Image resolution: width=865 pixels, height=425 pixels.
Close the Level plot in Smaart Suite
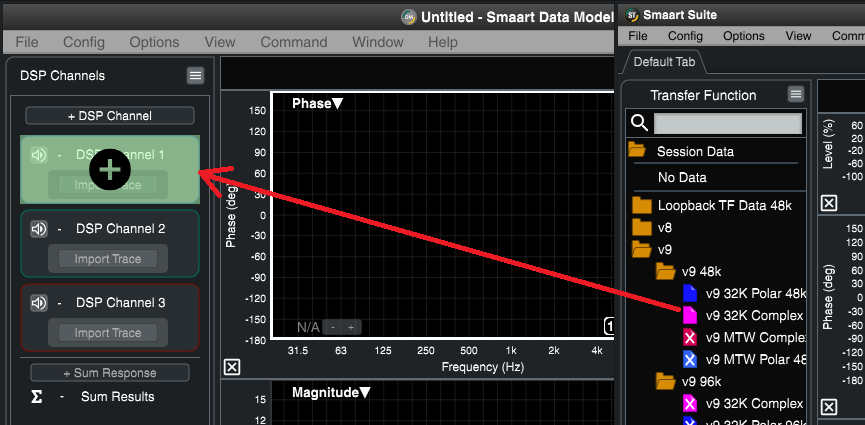coord(829,203)
